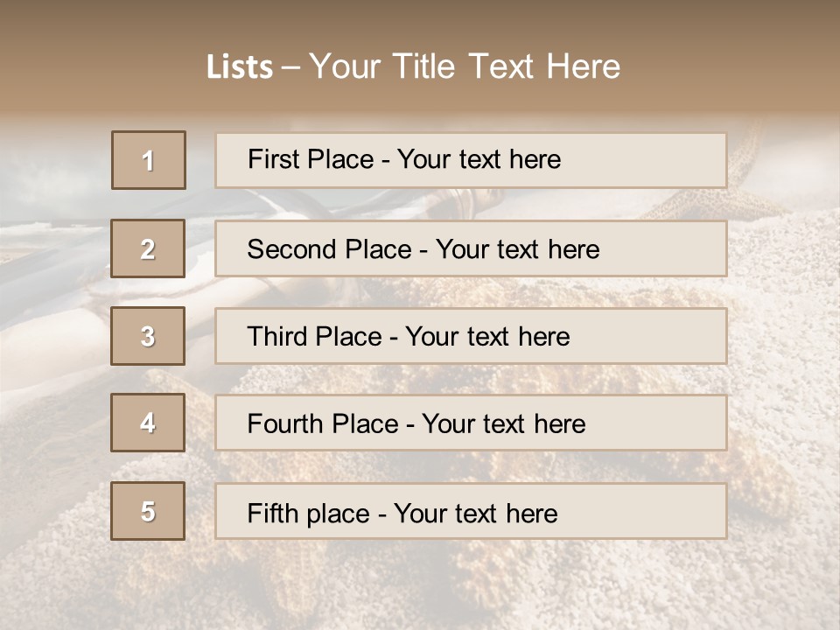This screenshot has height=630, width=840.
Task: Select the number 4 square
Action: pos(148,423)
